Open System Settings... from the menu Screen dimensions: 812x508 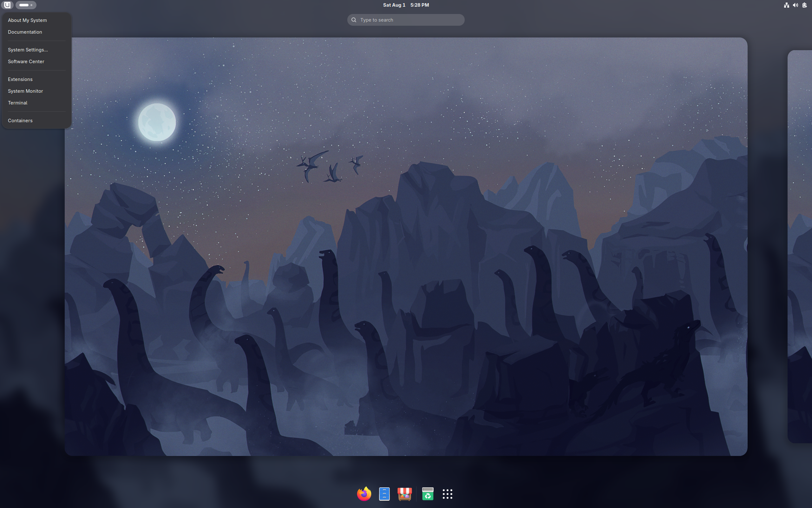pyautogui.click(x=36, y=50)
